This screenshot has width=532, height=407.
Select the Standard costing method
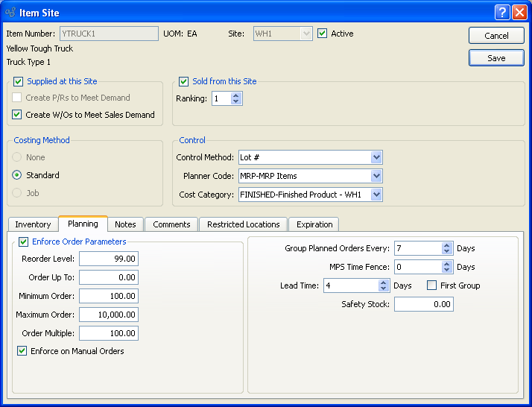tap(18, 175)
